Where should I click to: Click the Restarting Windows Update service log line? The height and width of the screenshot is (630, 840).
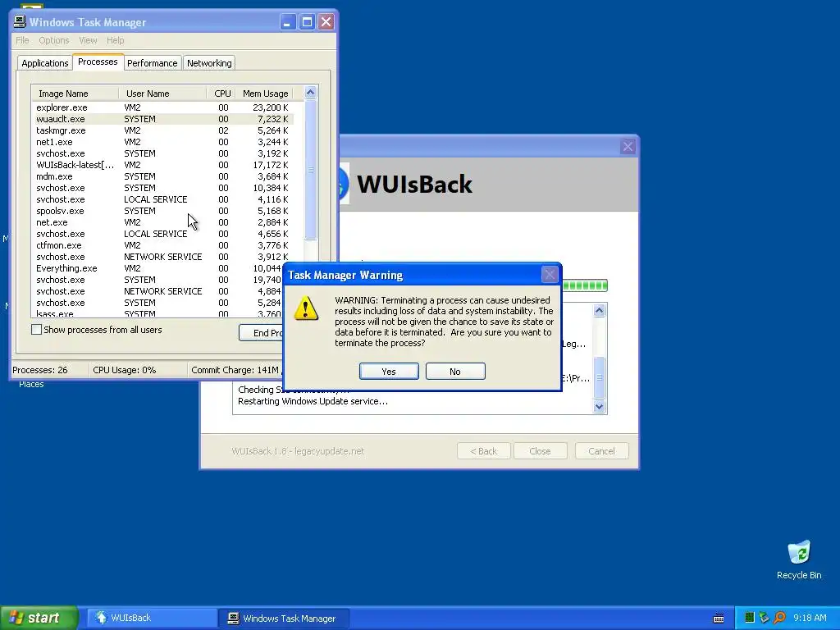point(313,401)
